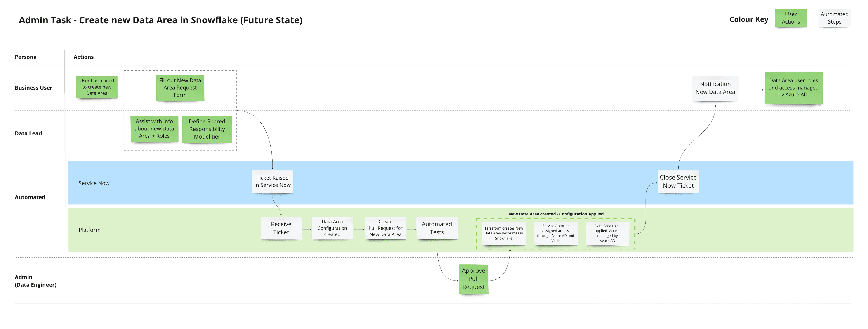Select 'Data Area Configuration created' card
The image size is (868, 329).
(x=332, y=228)
